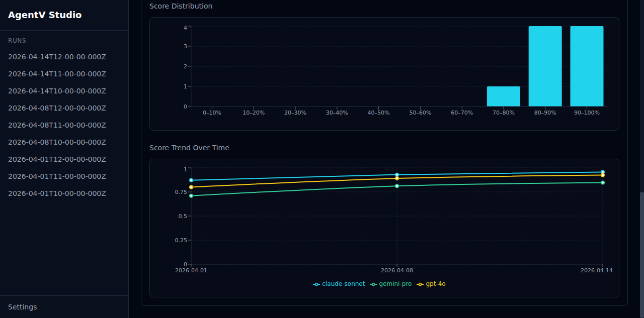This screenshot has width=644, height=318.
Task: Click the claude-sonnet legend marker icon
Action: [x=317, y=284]
